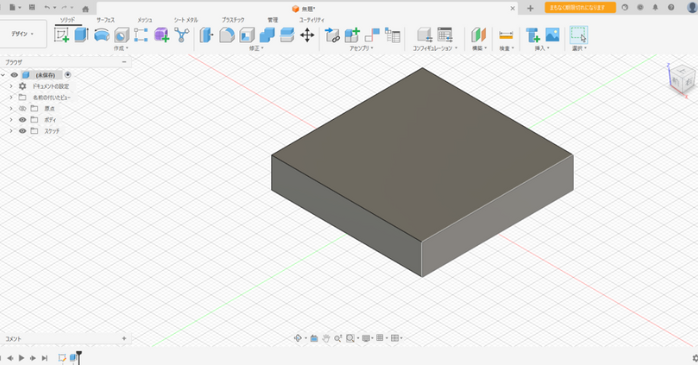Expand the 原点 folder
Image resolution: width=698 pixels, height=365 pixels.
11,109
